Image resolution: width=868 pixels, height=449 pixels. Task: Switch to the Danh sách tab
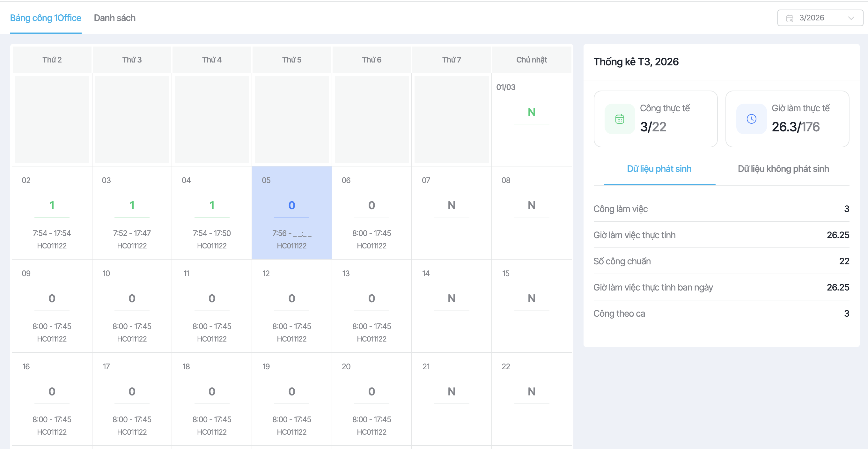(x=114, y=18)
